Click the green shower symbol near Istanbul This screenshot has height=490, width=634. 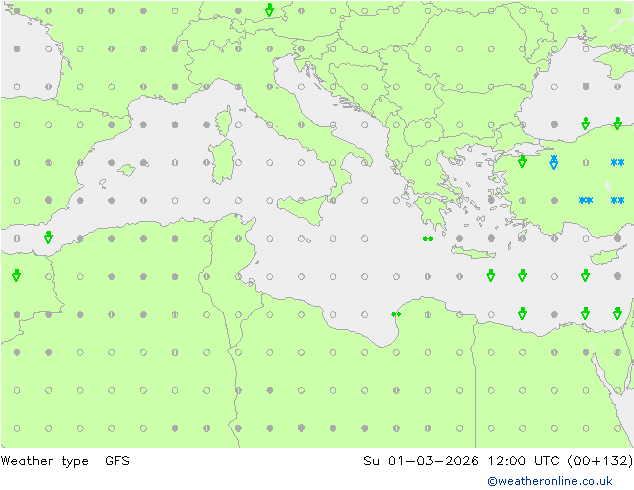(522, 161)
